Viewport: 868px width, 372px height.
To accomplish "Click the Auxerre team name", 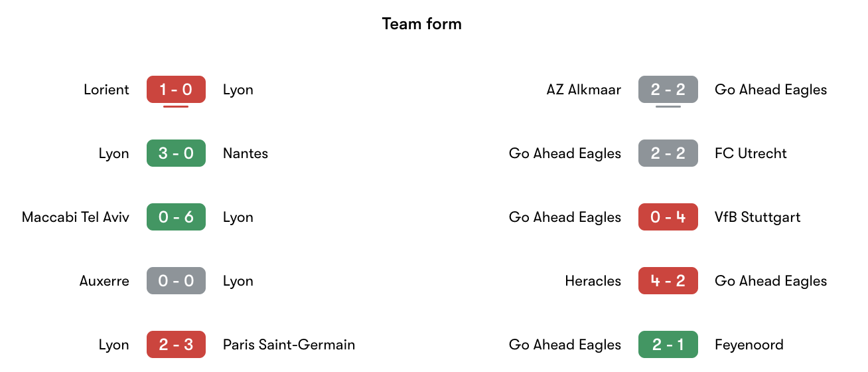I will [104, 281].
